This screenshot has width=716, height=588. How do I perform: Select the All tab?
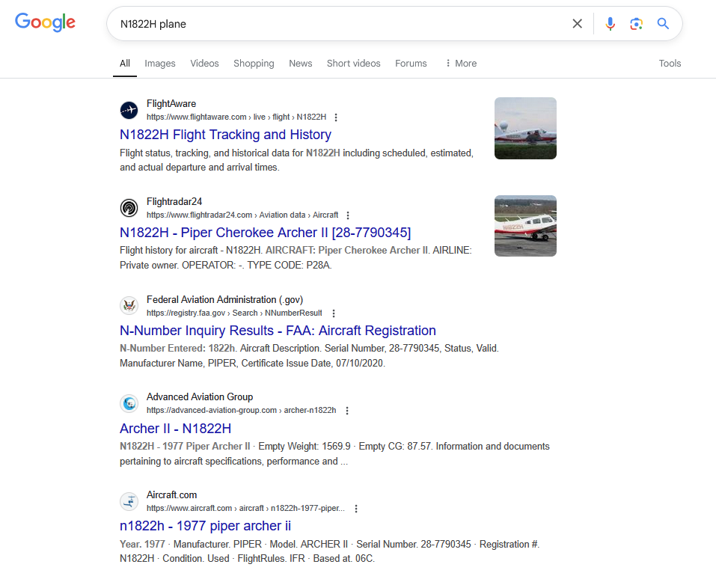coord(125,64)
